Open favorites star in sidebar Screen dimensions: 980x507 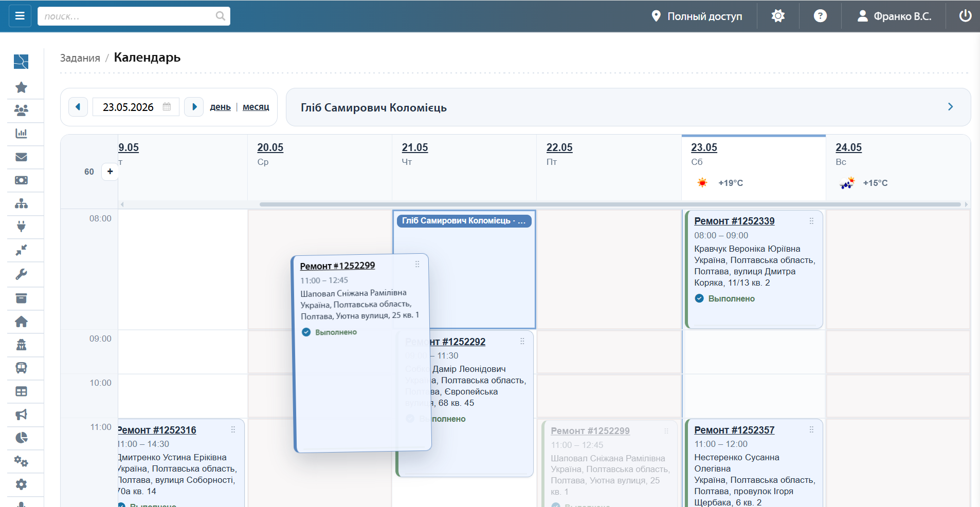coord(21,87)
